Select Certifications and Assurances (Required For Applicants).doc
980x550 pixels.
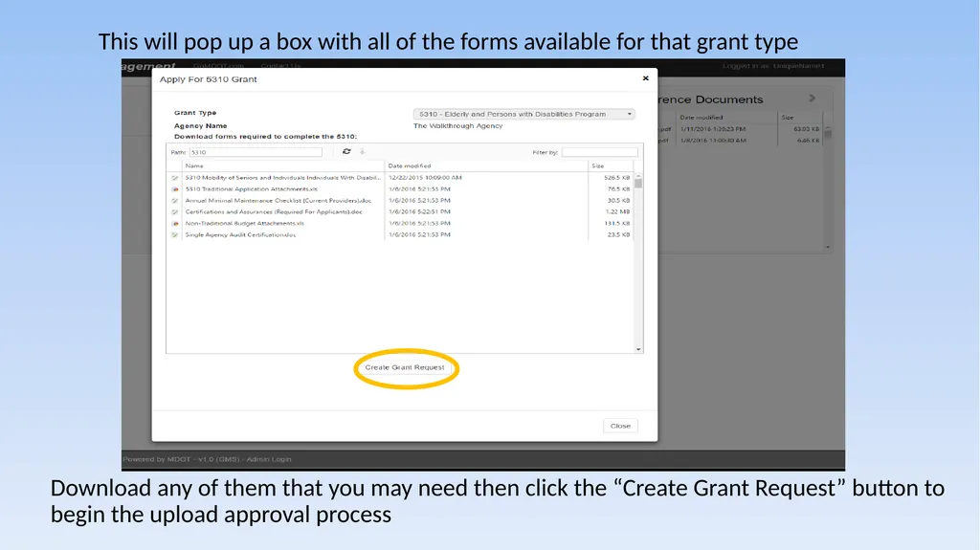click(x=274, y=212)
